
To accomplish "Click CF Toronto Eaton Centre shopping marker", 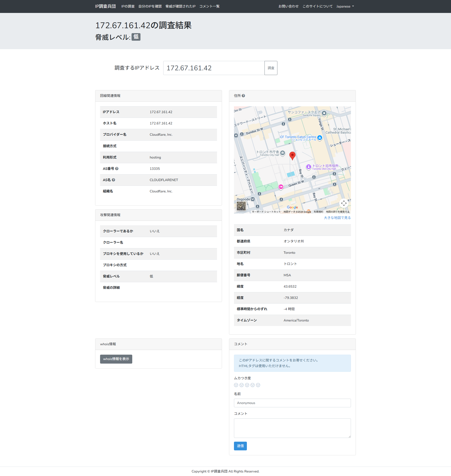I will click(319, 138).
